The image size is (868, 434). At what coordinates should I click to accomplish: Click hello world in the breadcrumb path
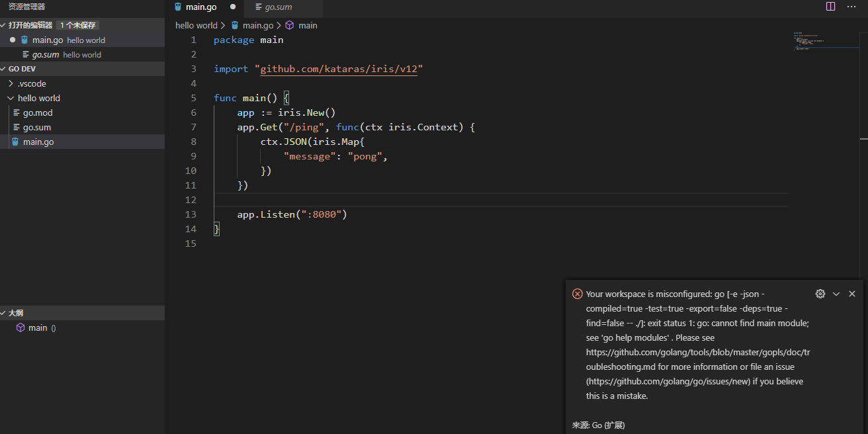click(196, 25)
